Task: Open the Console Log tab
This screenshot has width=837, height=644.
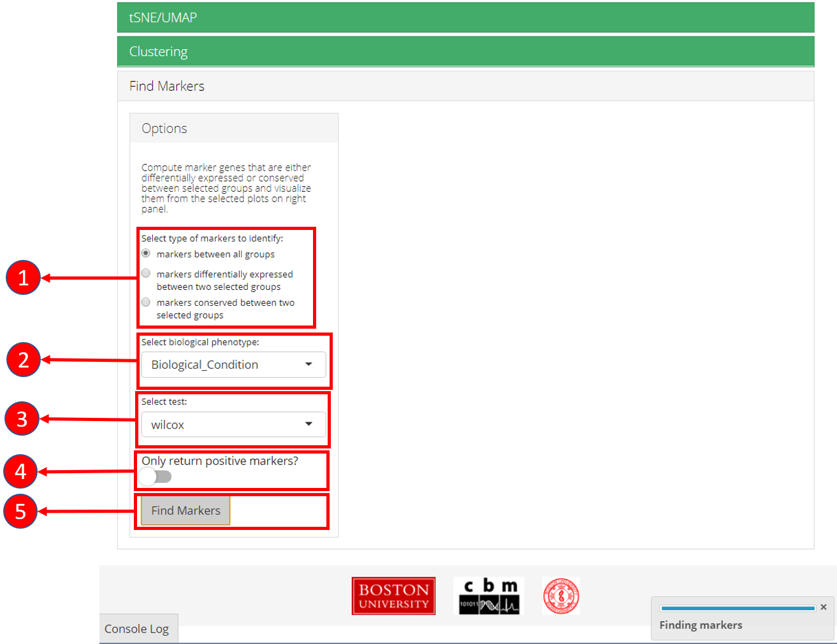Action: point(137,629)
